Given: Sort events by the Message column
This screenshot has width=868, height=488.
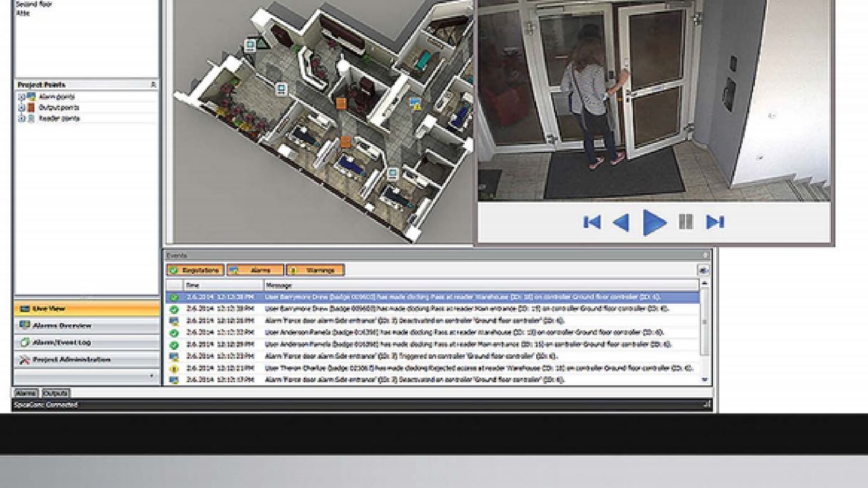Looking at the screenshot, I should pyautogui.click(x=481, y=285).
